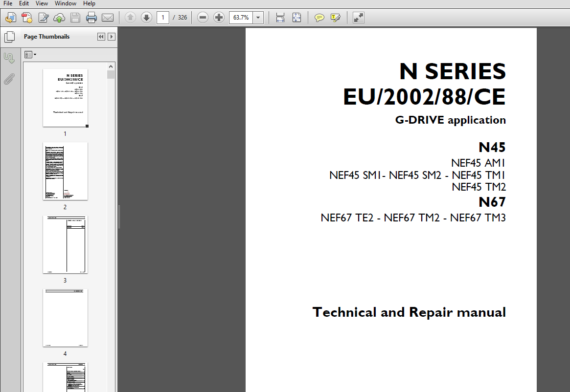
Task: Go to previous page arrow
Action: click(130, 18)
